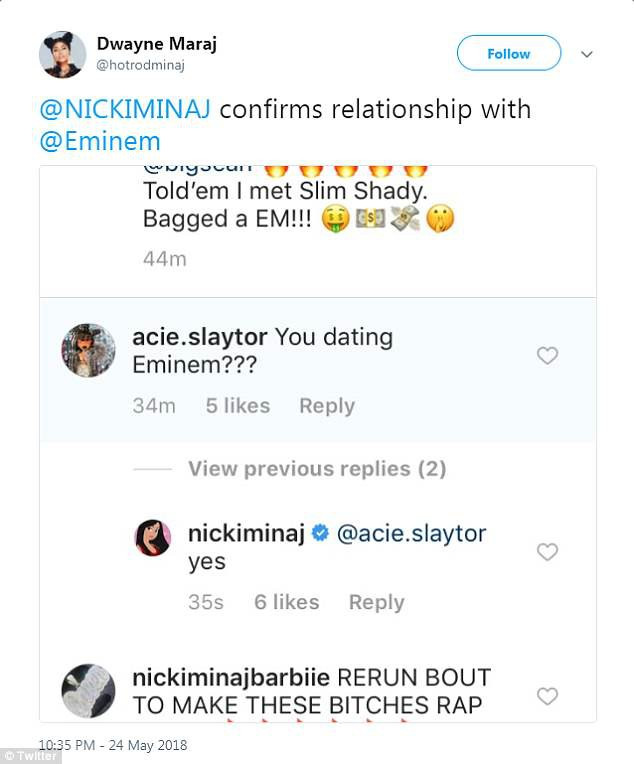Click Dwayne Maraj's profile avatar
The height and width of the screenshot is (764, 634).
(62, 54)
